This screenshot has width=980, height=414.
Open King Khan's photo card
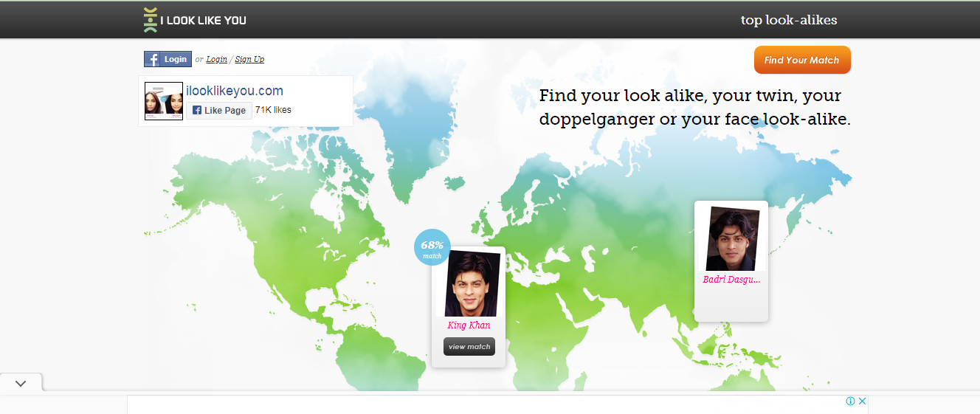click(469, 284)
